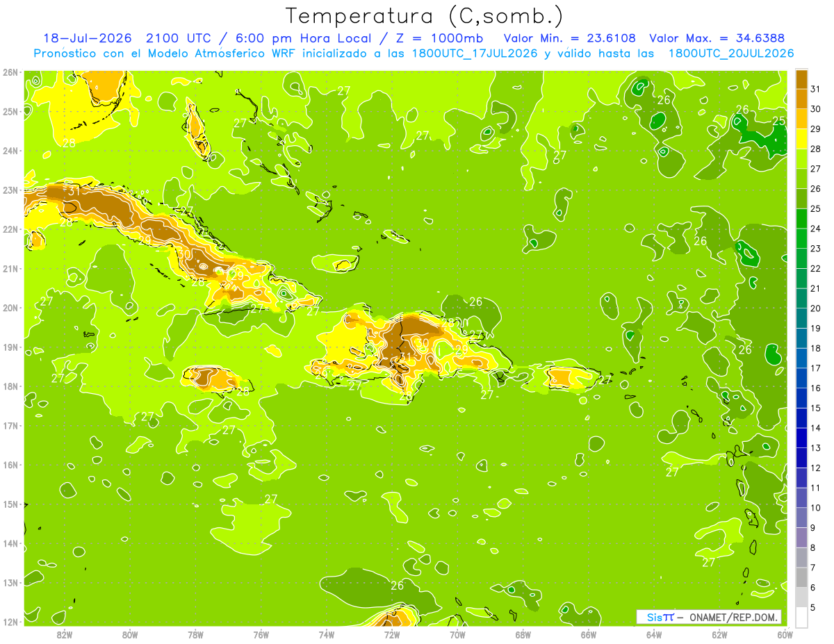Click the colorbar label 15
Image resolution: width=834 pixels, height=644 pixels.
[815, 408]
